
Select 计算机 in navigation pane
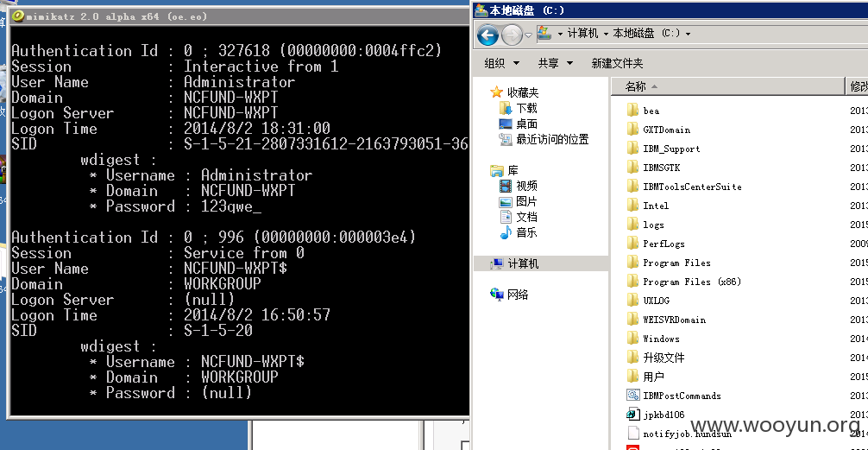(x=541, y=263)
